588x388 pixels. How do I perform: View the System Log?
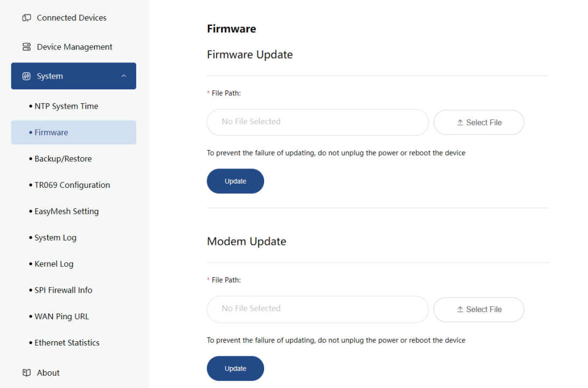[55, 237]
